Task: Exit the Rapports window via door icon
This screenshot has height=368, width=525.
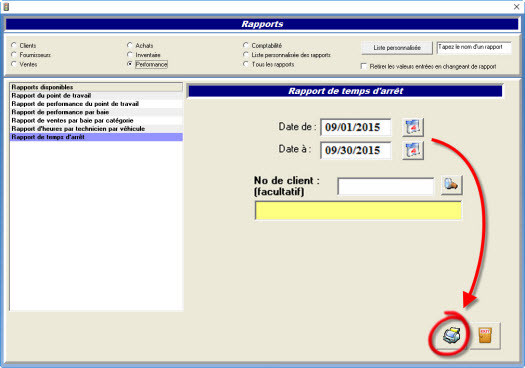Action: [485, 336]
